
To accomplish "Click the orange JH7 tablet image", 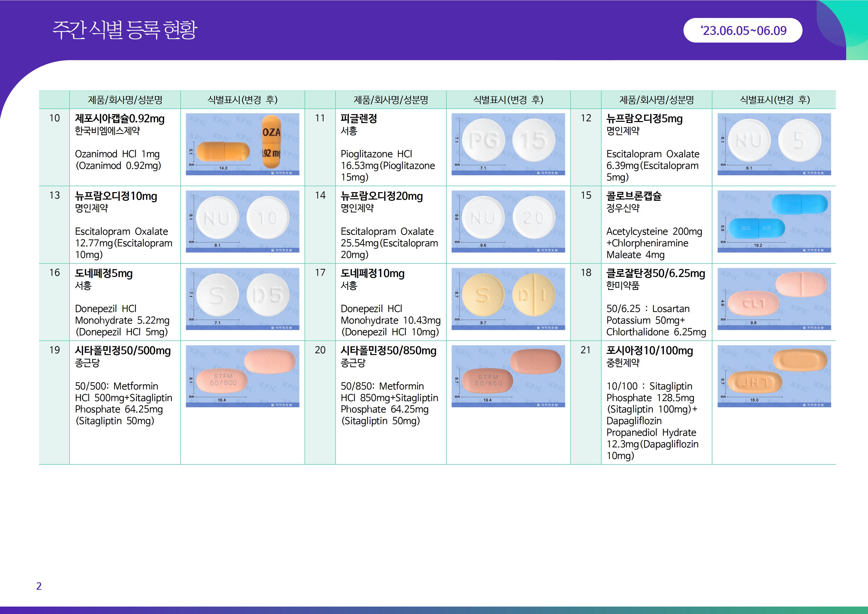I will pos(774,376).
